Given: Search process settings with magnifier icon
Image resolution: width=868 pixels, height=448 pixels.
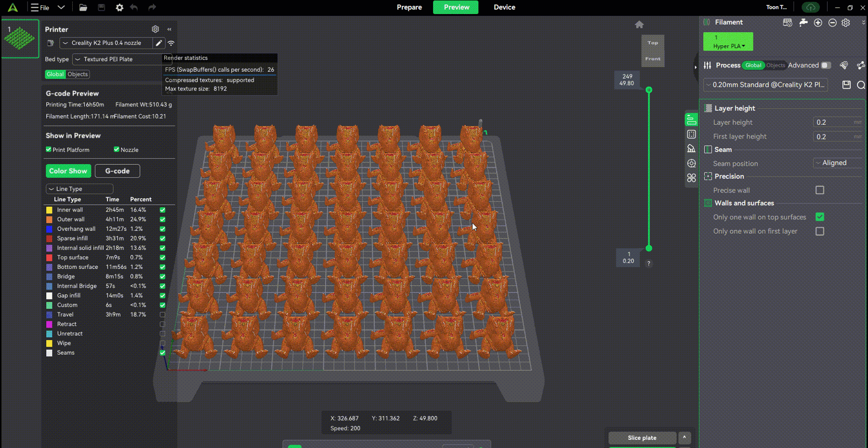Looking at the screenshot, I should point(861,85).
